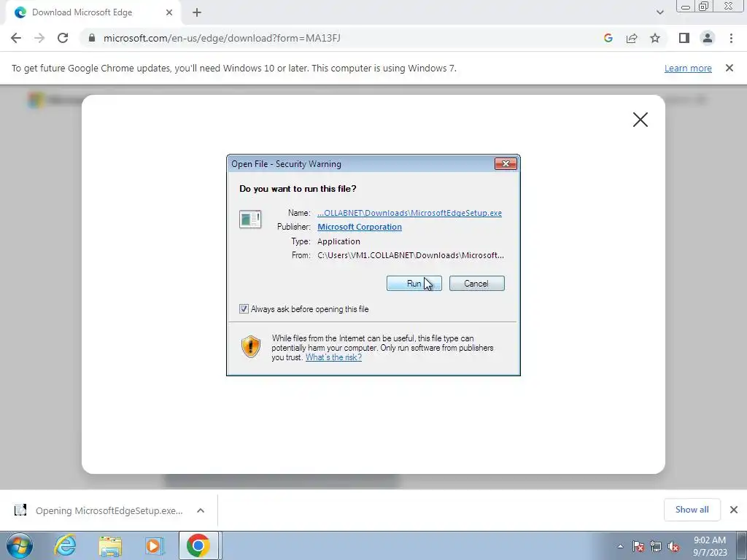747x560 pixels.
Task: Click the Google icon in address bar
Action: [608, 38]
